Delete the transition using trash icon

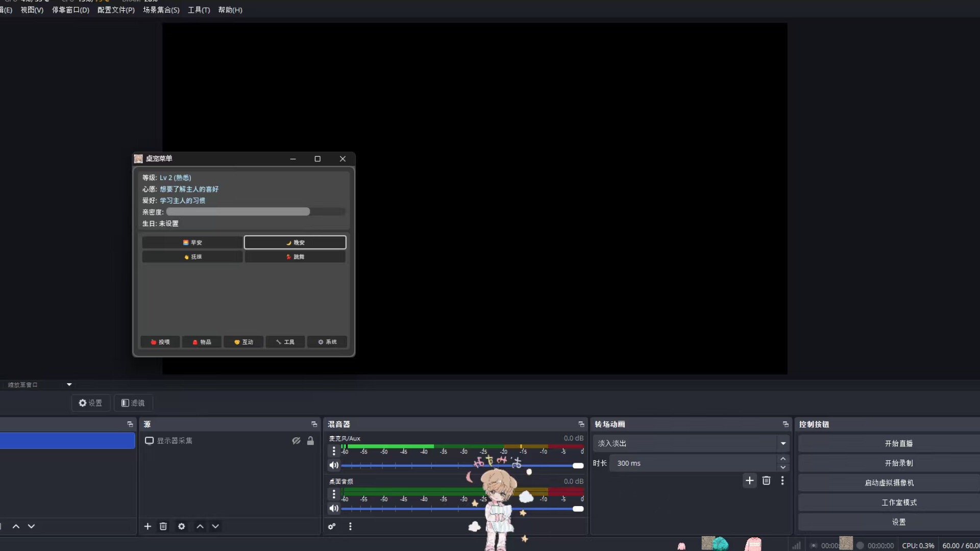tap(766, 480)
